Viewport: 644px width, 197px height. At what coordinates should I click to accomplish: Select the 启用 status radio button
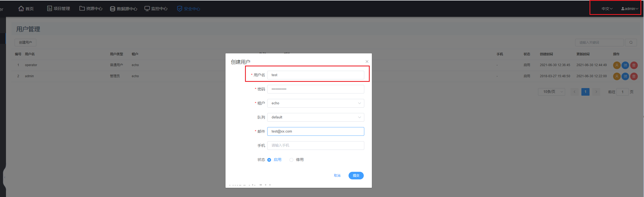tap(269, 160)
